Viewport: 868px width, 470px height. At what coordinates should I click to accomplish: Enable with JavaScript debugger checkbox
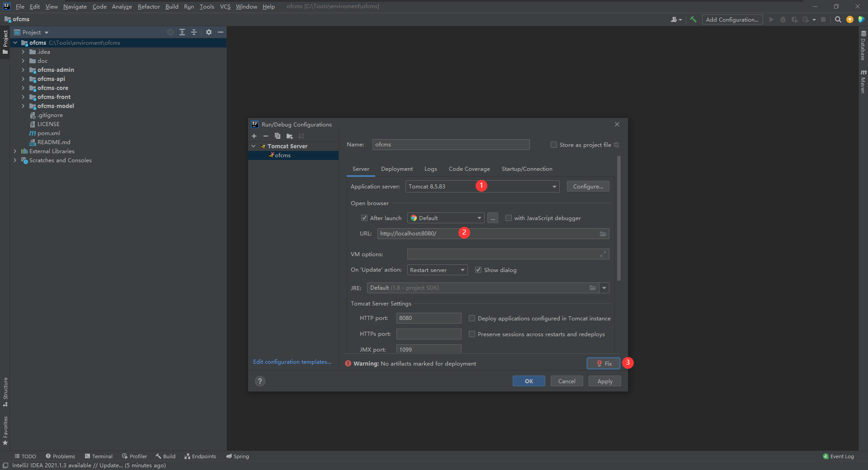pos(509,218)
